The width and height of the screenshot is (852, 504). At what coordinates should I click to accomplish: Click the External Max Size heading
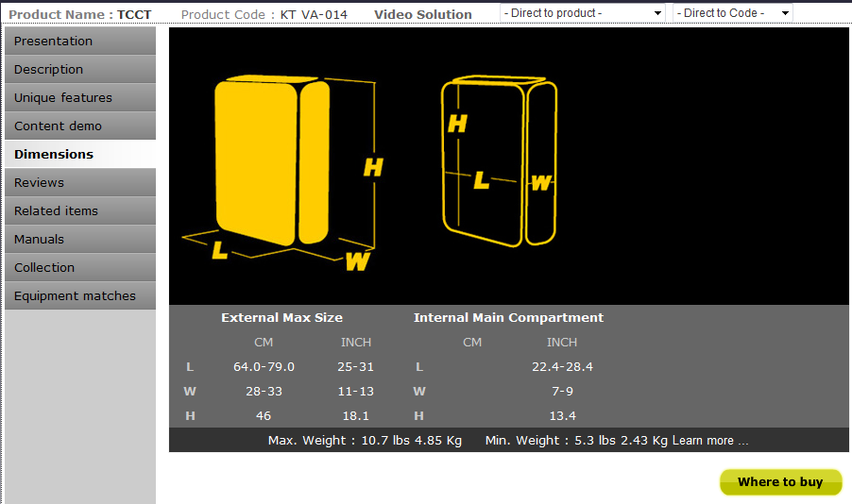(281, 318)
